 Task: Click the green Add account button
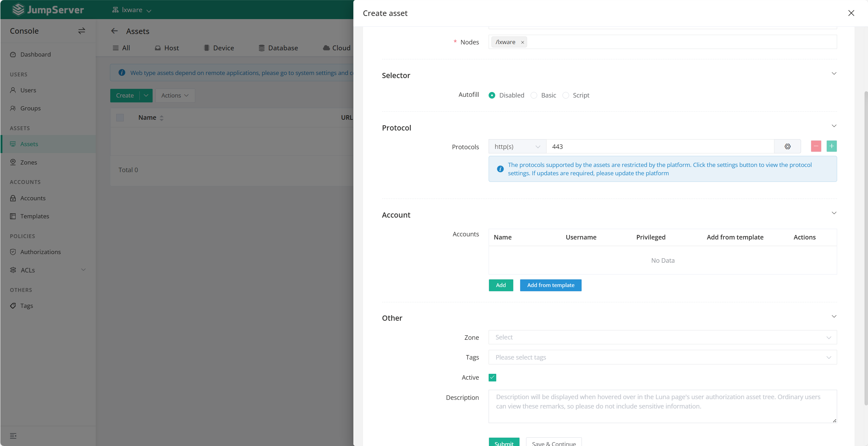[x=500, y=285]
